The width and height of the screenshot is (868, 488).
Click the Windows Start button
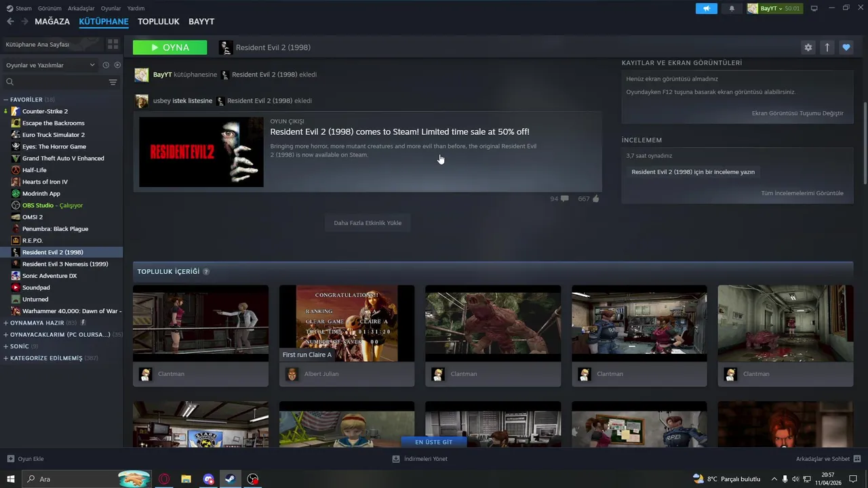[x=10, y=479]
